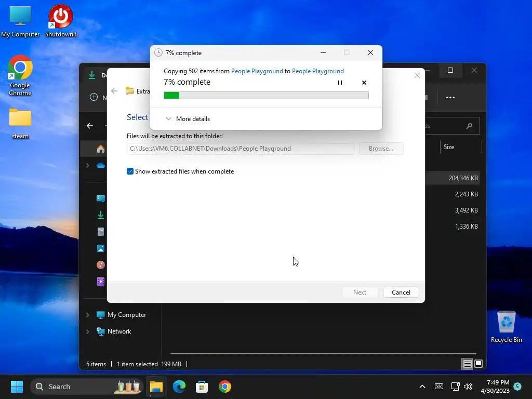Open the Explorer See more (...) menu
This screenshot has width=532, height=399.
[x=450, y=97]
